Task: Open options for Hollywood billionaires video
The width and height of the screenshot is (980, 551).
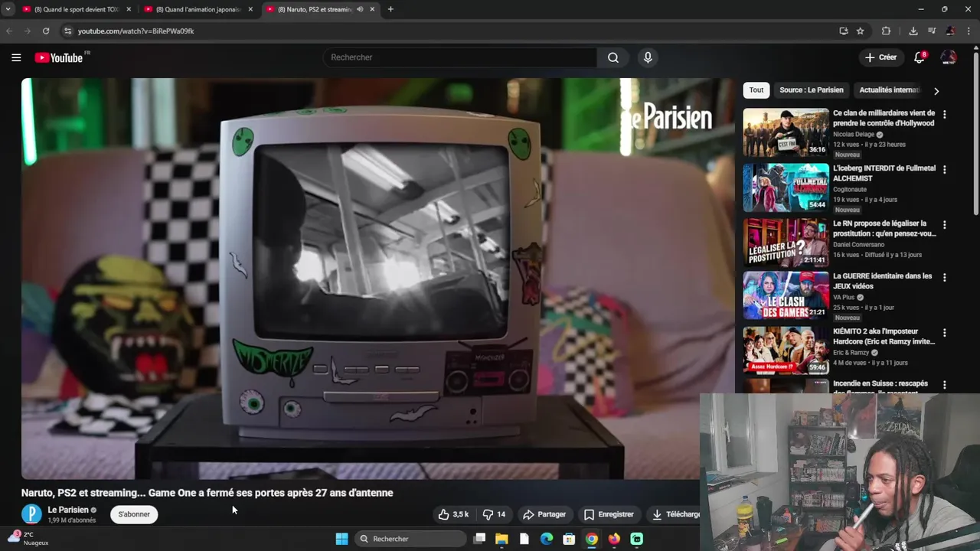Action: point(944,114)
